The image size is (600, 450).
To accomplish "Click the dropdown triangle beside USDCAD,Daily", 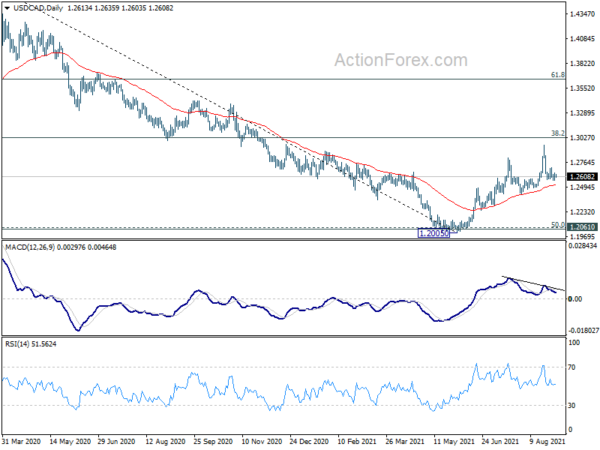I will tap(7, 8).
